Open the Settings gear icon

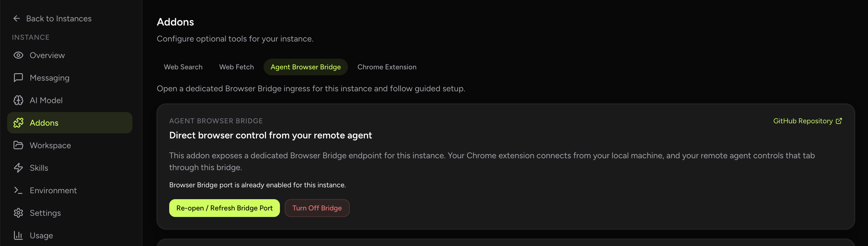tap(18, 213)
